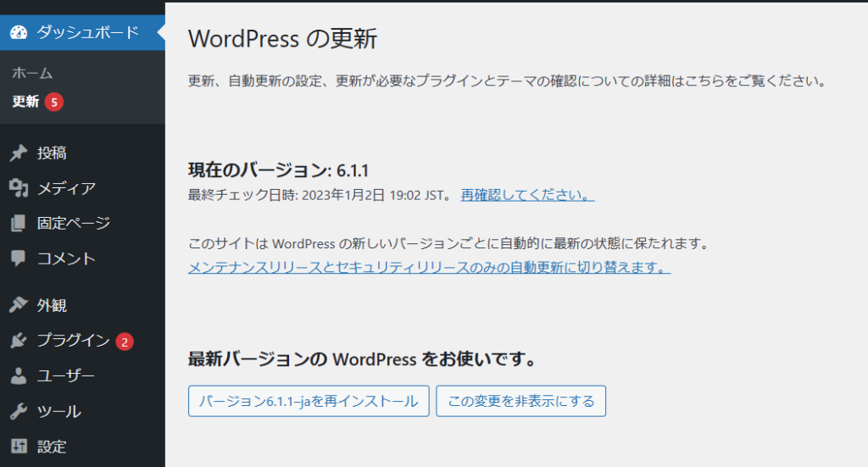Click the paintbrush icon beside 外観
868x467 pixels.
(19, 305)
